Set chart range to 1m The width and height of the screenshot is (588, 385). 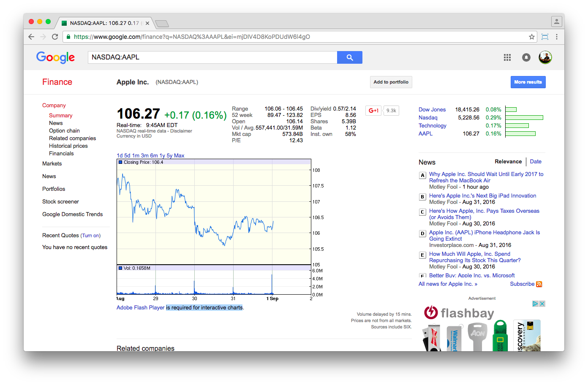tap(136, 156)
